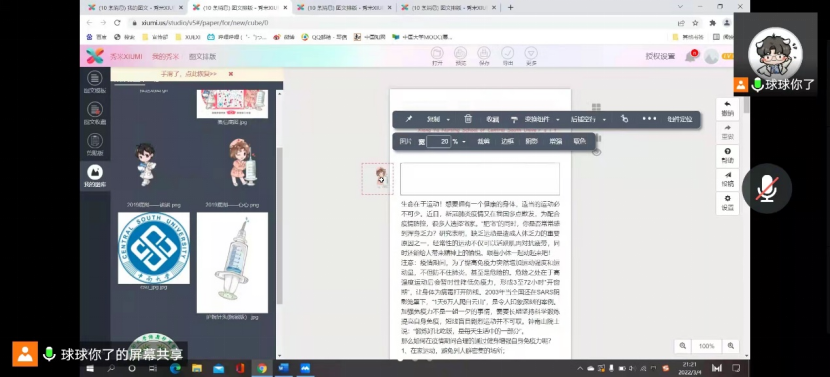Click 阴影 in image toolbar
This screenshot has height=377, width=830.
pos(531,142)
